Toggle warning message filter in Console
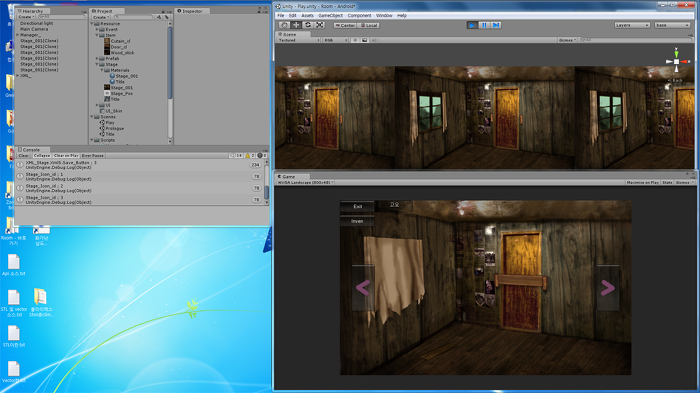This screenshot has height=393, width=700. point(249,155)
